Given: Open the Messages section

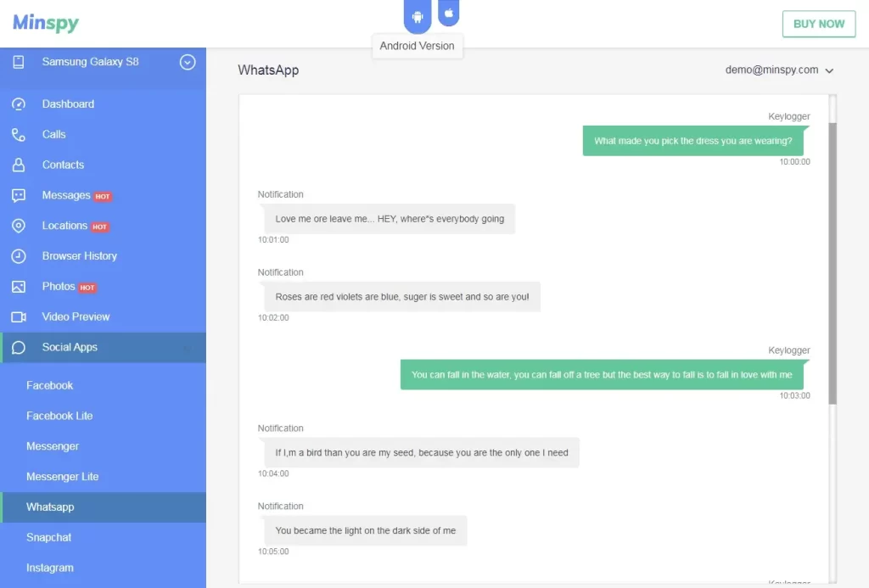Looking at the screenshot, I should click(x=103, y=196).
